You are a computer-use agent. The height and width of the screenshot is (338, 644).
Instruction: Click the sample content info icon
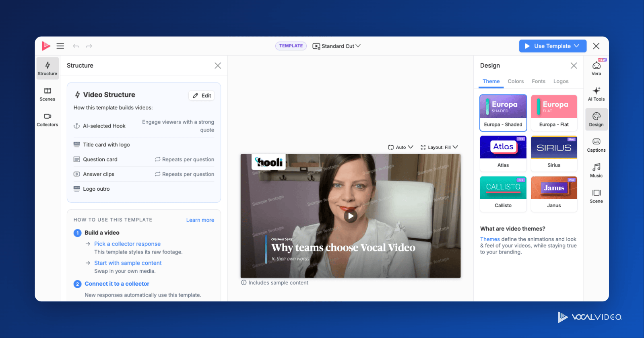[x=244, y=282]
